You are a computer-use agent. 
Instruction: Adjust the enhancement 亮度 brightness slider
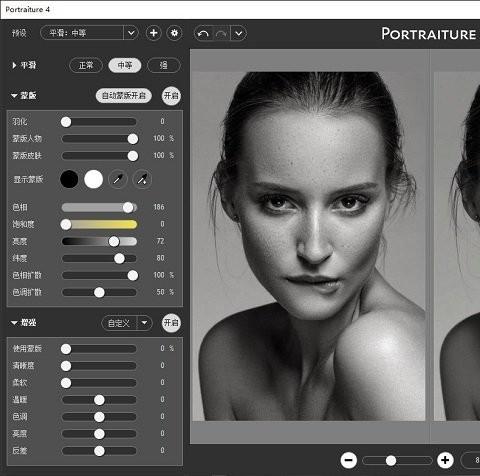coord(99,434)
